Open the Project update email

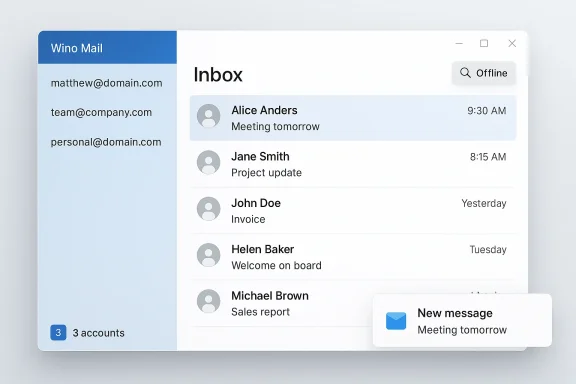point(353,164)
